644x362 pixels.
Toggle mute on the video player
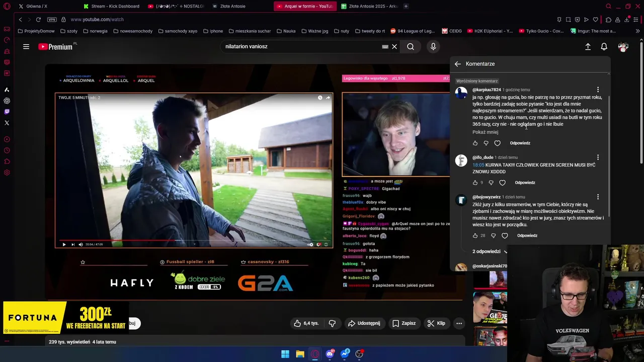80,244
